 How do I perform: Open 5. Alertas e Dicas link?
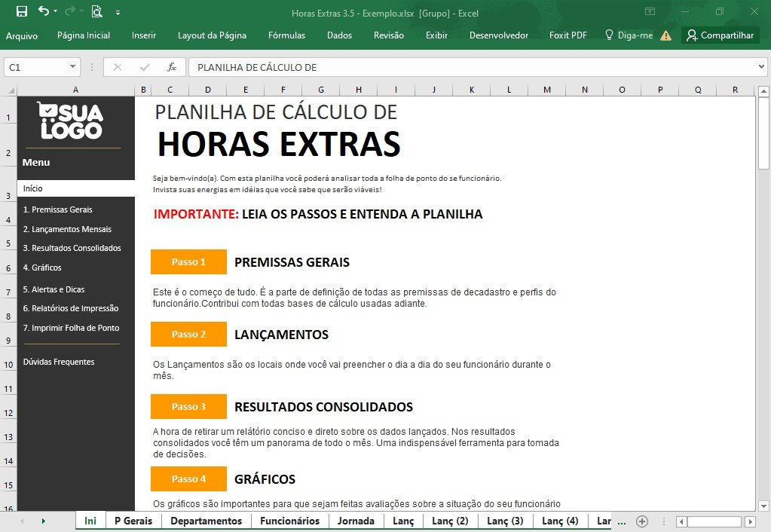[x=54, y=289]
